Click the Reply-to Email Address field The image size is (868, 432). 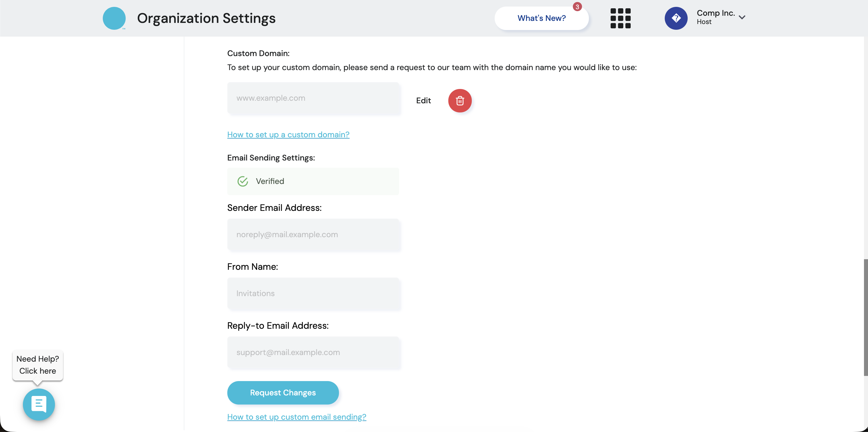[x=313, y=352]
